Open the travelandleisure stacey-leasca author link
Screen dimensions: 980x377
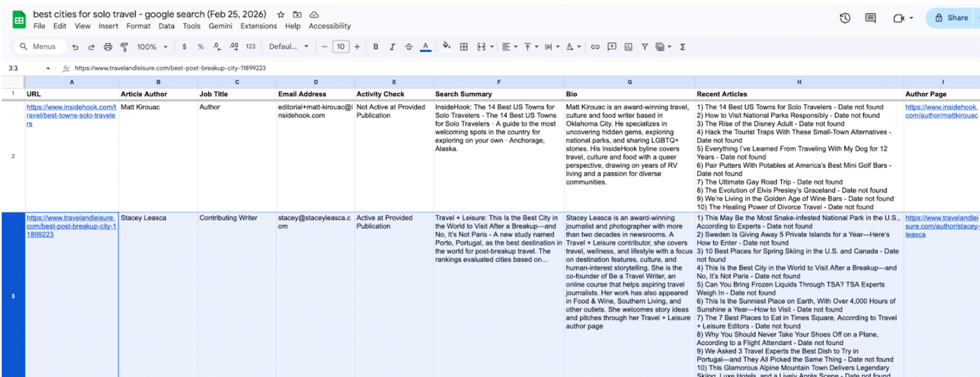point(942,226)
